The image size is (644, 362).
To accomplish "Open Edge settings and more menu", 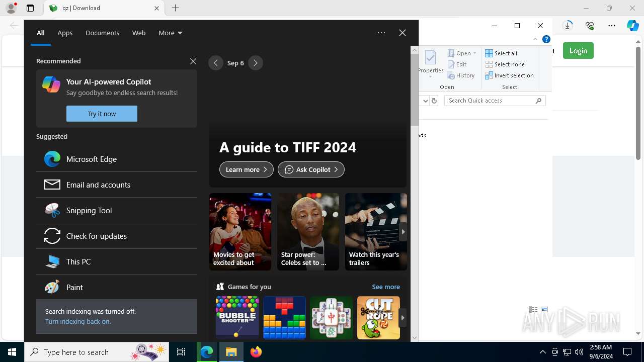I will tap(612, 26).
